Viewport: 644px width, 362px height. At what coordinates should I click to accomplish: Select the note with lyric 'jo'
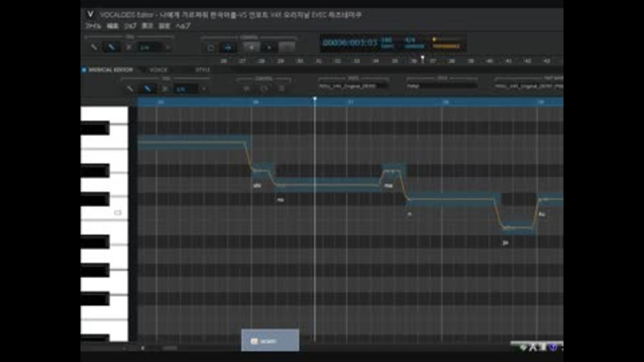519,228
